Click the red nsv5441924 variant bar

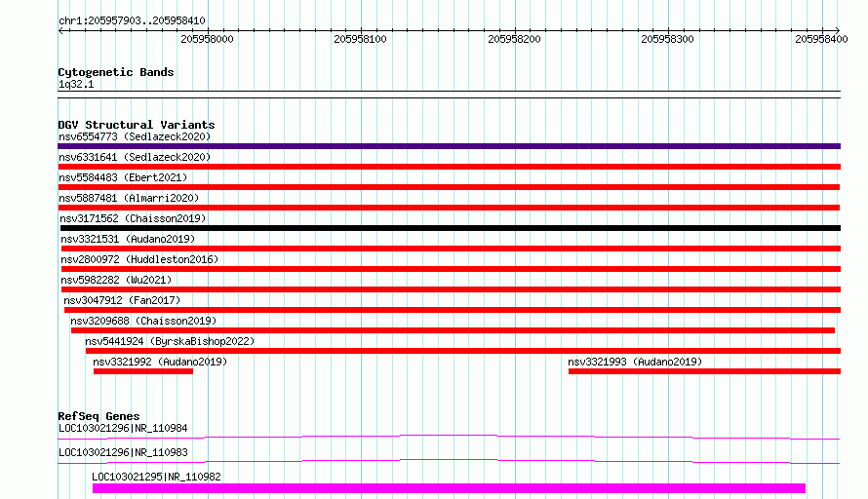[463, 351]
